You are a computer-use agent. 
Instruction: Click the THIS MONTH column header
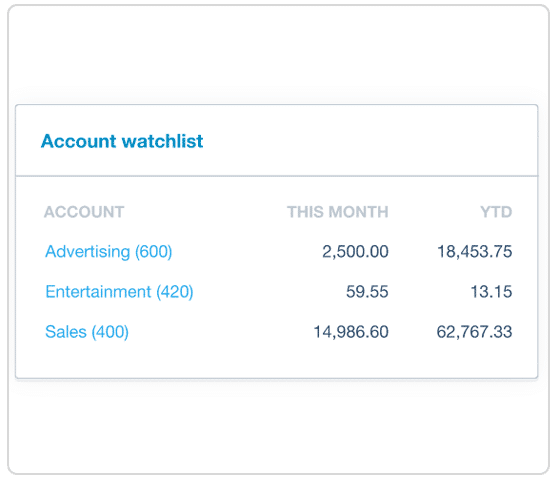(x=338, y=212)
